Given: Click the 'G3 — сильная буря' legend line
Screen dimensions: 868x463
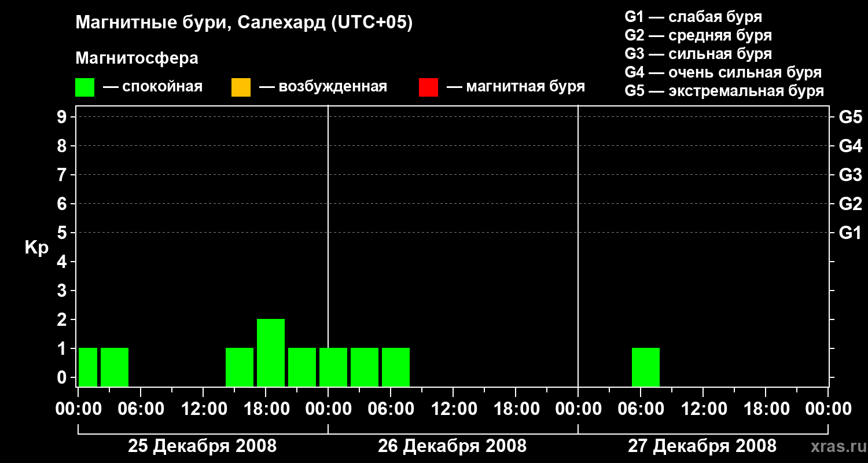Looking at the screenshot, I should coord(698,54).
